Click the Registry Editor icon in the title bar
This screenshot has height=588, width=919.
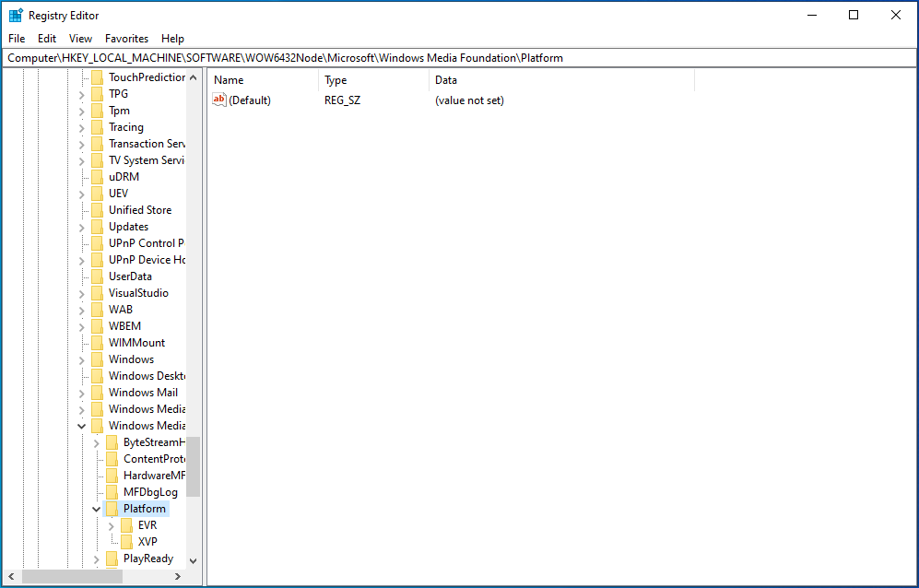[15, 15]
